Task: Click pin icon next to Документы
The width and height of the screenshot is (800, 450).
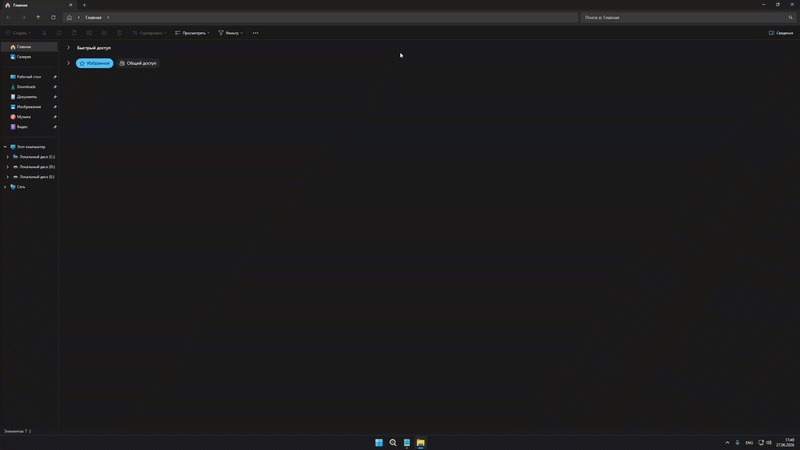Action: click(x=55, y=97)
